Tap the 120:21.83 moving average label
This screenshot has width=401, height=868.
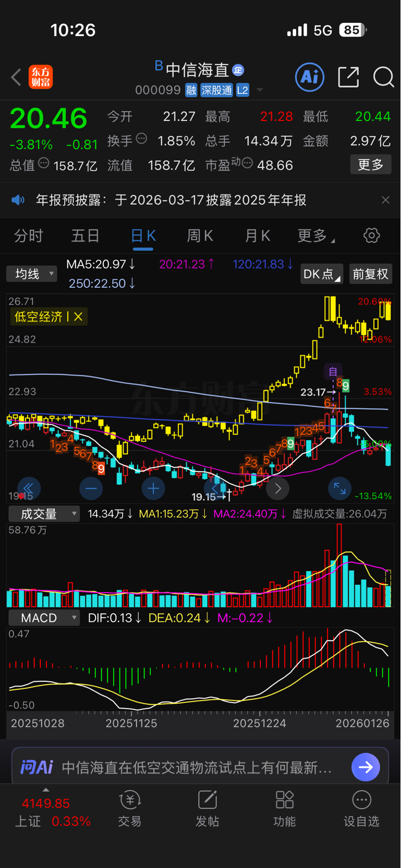(263, 264)
